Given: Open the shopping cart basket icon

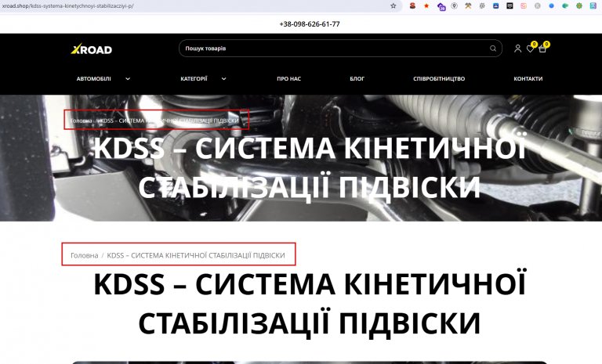Looking at the screenshot, I should tap(542, 49).
